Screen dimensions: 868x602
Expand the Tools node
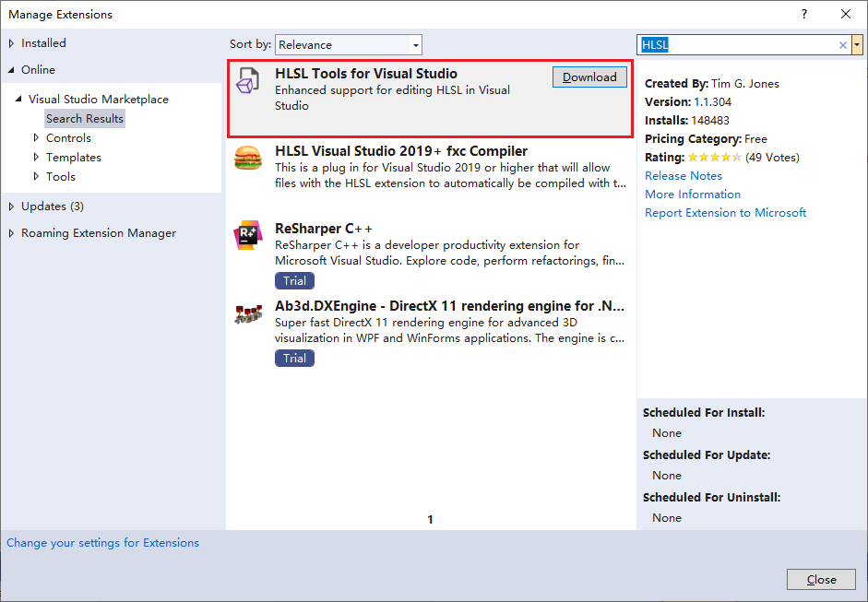click(36, 176)
